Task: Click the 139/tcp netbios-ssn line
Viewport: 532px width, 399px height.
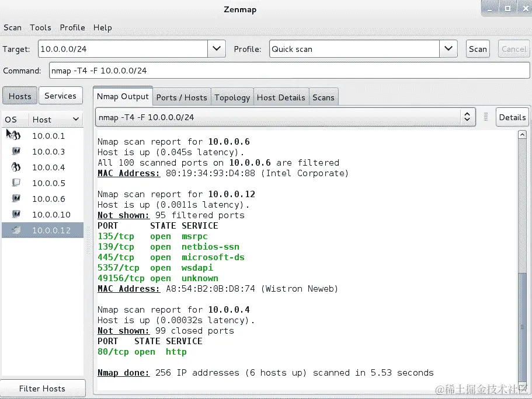Action: pos(168,247)
